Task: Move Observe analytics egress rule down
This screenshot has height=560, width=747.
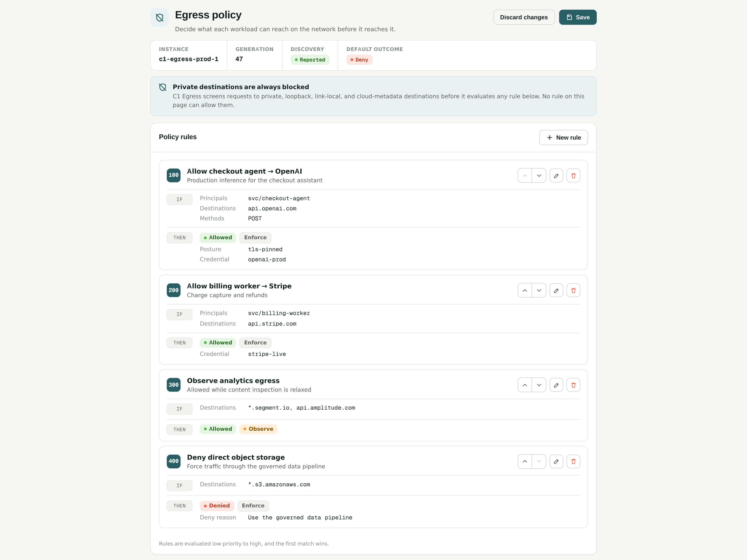Action: 539,385
